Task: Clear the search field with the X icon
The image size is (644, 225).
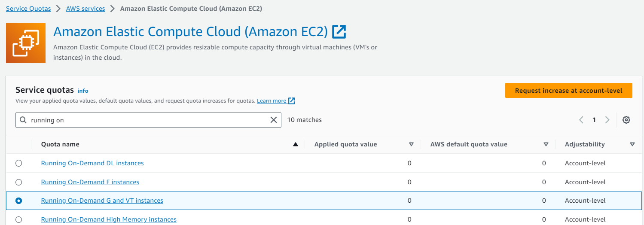Action: click(274, 120)
